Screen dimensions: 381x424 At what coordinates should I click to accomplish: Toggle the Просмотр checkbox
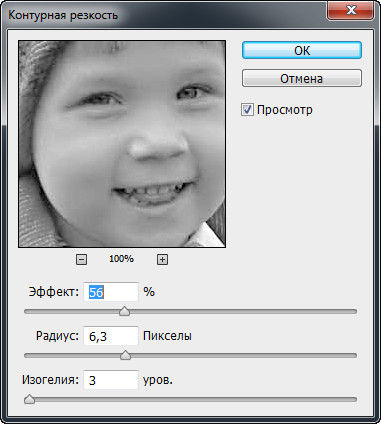pos(247,110)
